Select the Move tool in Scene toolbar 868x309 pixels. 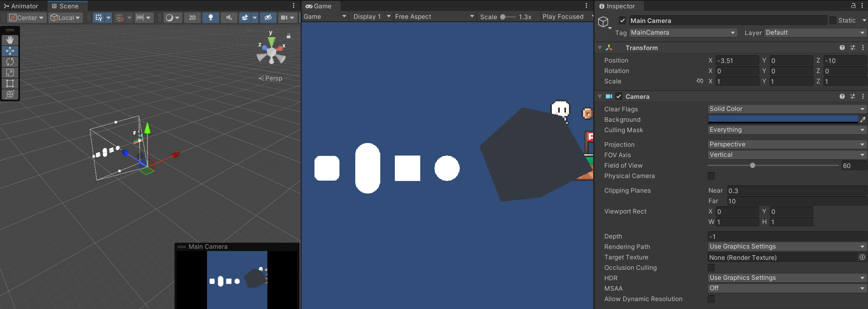click(10, 51)
